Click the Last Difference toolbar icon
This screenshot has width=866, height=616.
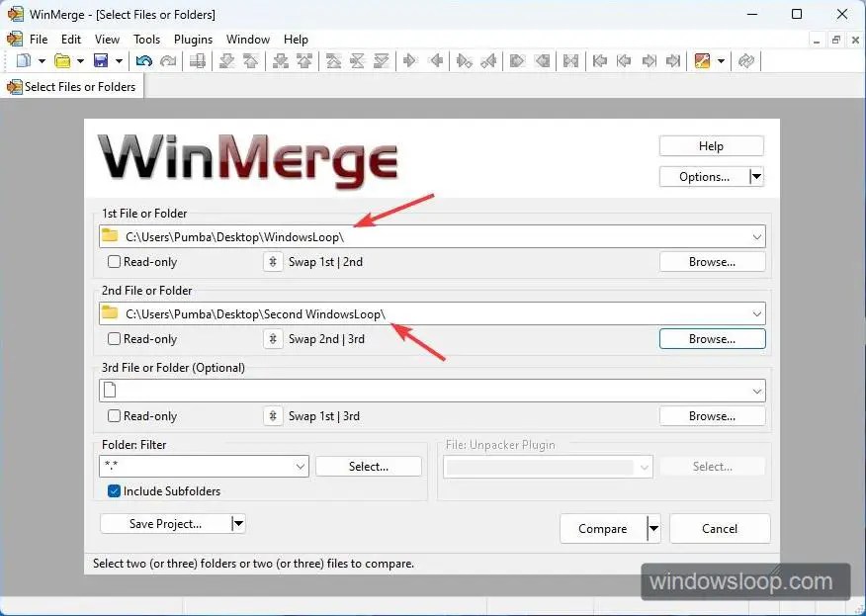(382, 60)
